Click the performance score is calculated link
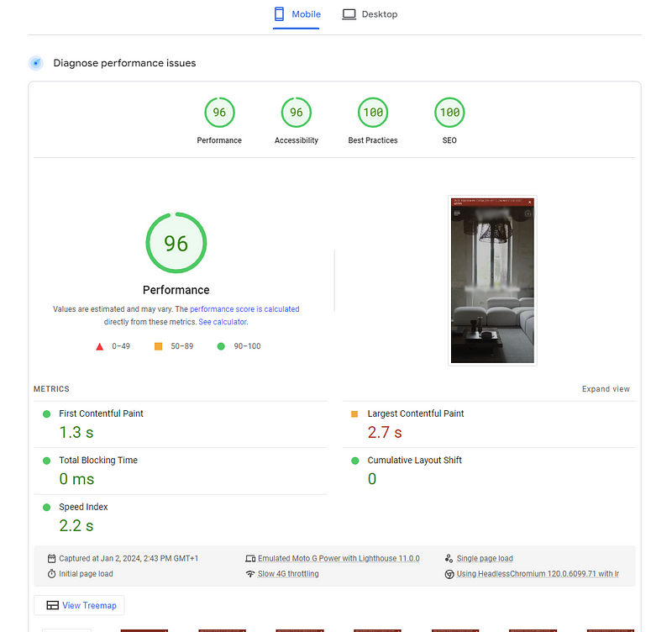Screen dimensions: 672x632 [244, 308]
